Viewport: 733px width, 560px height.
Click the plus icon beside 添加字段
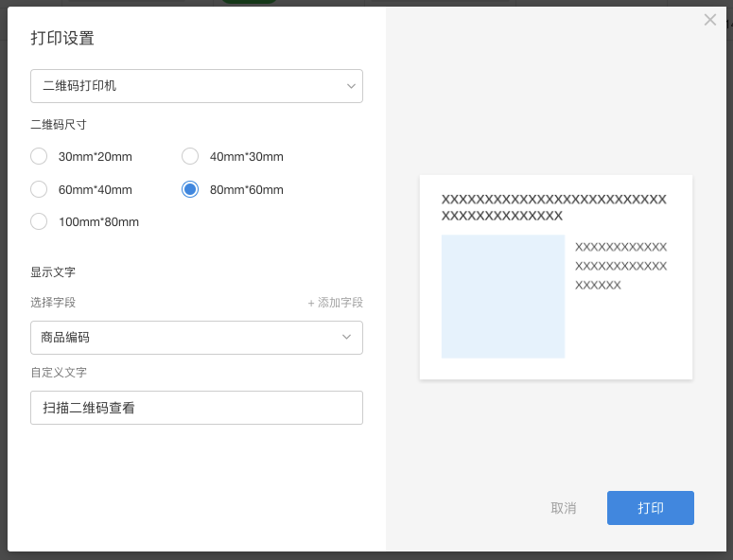point(311,303)
